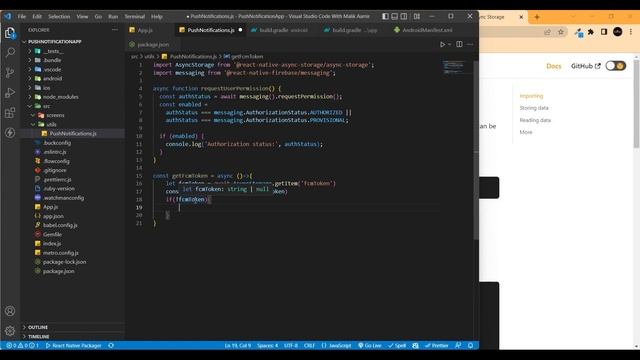Open metro.config.js in explorer
This screenshot has width=640, height=360.
pos(61,253)
